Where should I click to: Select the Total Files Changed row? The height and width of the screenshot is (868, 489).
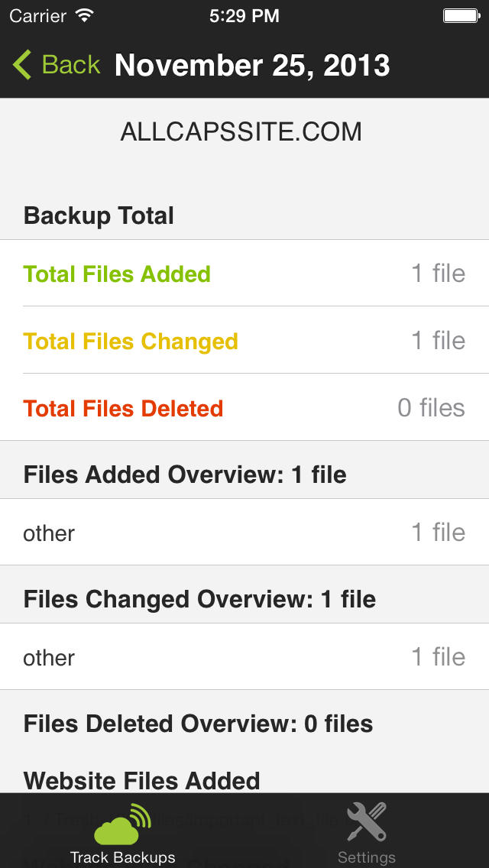coord(244,341)
